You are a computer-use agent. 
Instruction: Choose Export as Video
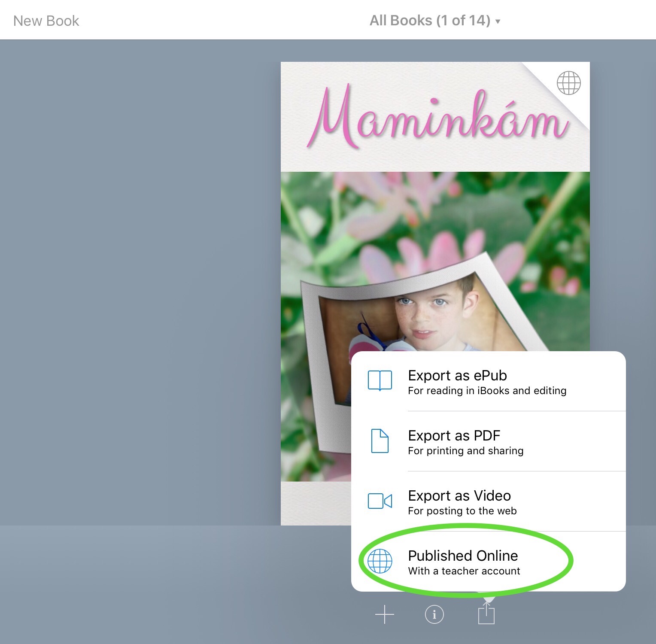tap(489, 501)
